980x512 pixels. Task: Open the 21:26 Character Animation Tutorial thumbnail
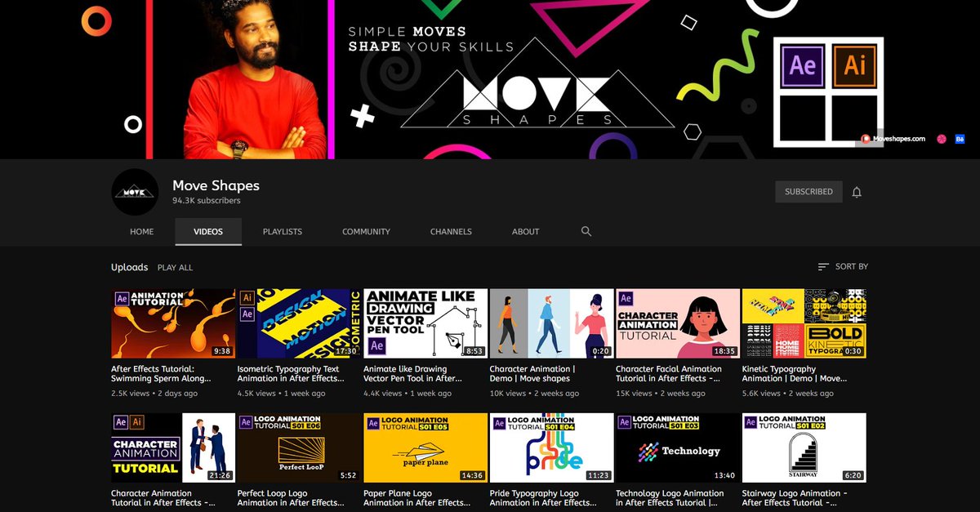point(173,447)
